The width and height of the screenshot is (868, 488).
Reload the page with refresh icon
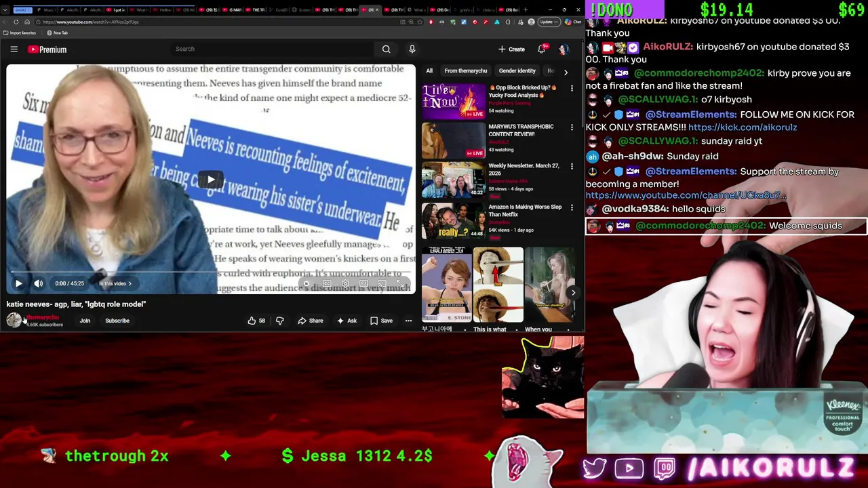(x=16, y=22)
